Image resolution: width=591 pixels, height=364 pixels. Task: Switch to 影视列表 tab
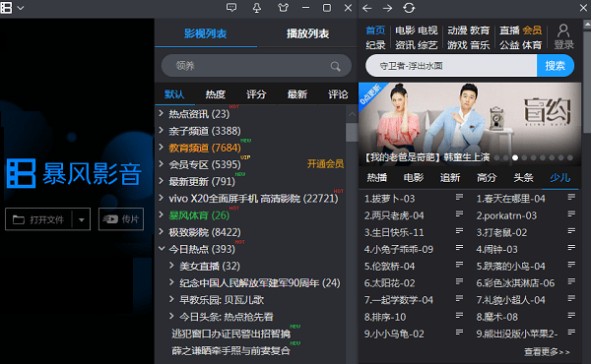206,33
